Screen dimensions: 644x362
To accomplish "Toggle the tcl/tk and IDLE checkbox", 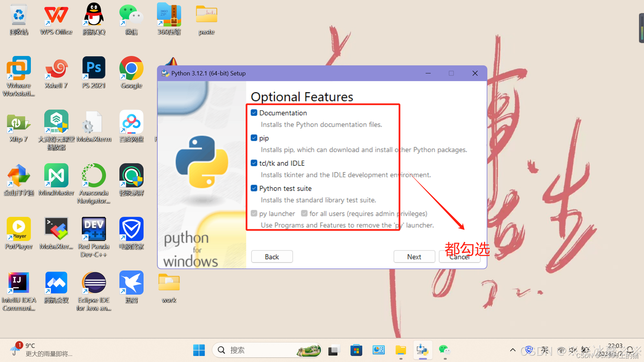I will (x=254, y=163).
